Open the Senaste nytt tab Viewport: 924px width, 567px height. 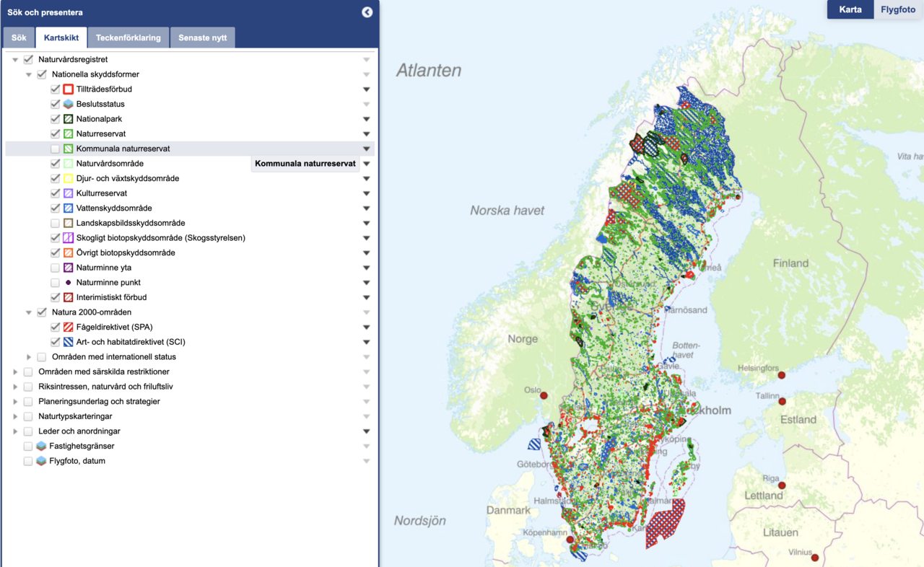point(202,38)
